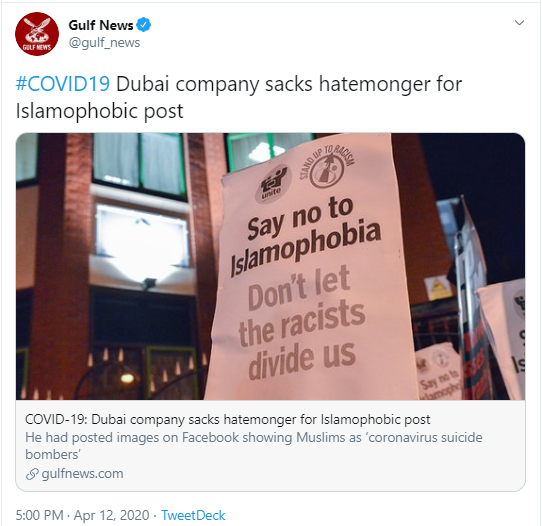Click the blue verified badge

tap(143, 25)
